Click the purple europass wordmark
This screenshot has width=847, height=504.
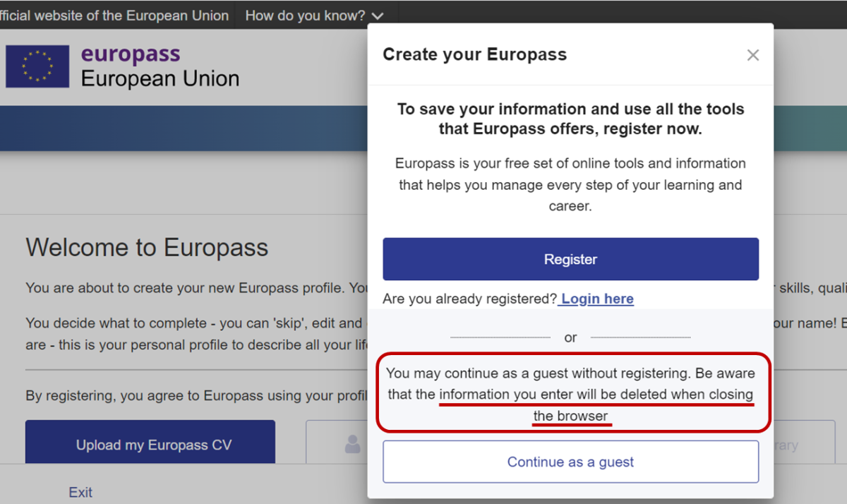pyautogui.click(x=131, y=54)
